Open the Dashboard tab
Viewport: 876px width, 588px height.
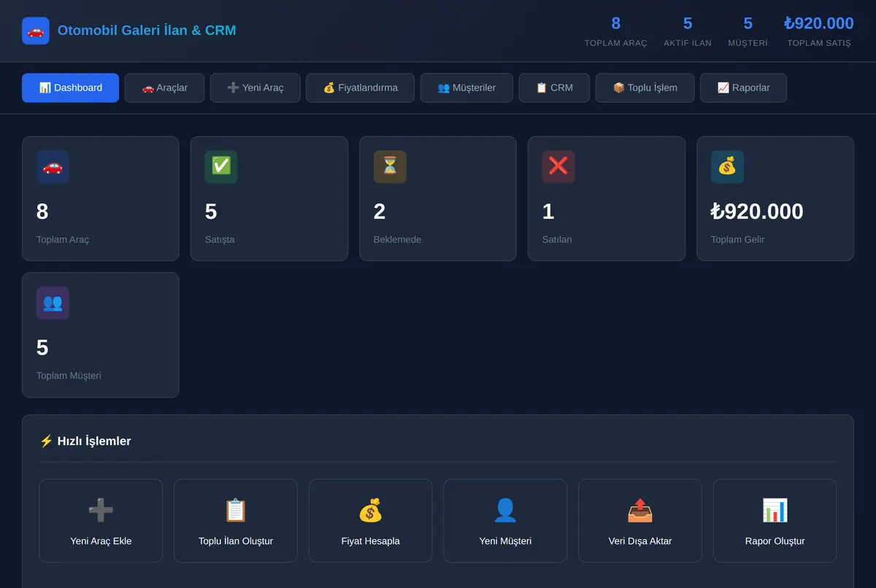click(70, 88)
